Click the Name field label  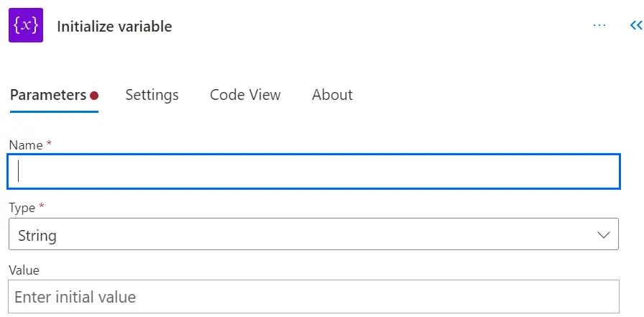tap(26, 145)
